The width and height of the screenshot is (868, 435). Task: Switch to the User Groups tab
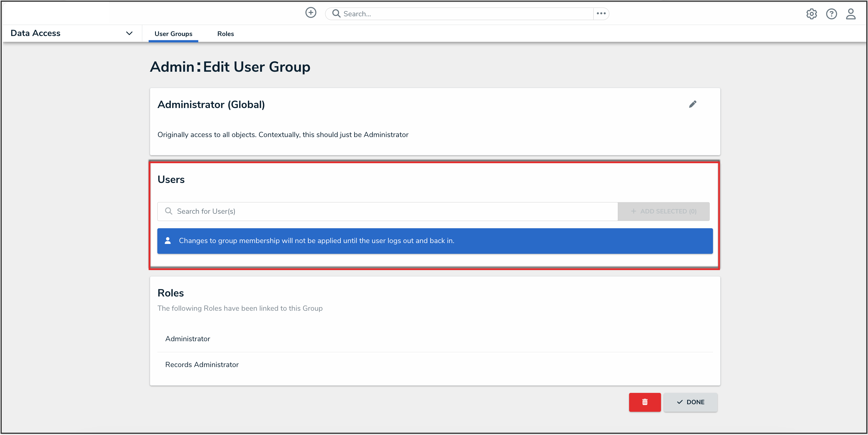173,34
